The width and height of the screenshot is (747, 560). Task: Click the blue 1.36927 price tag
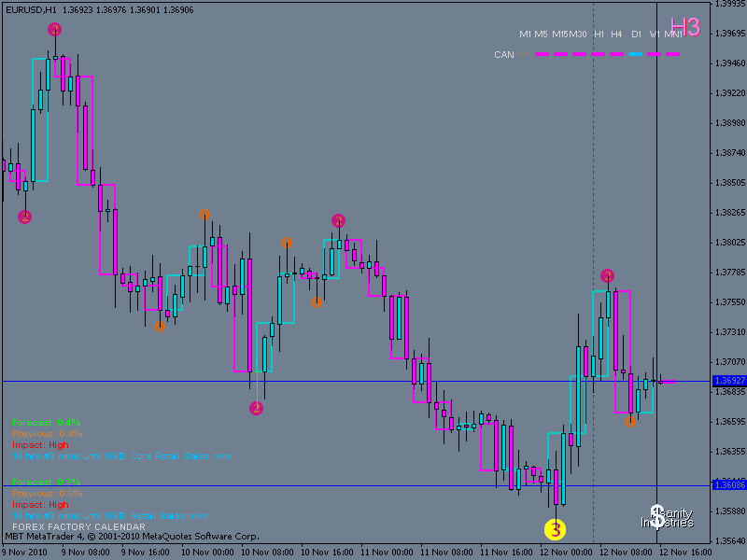coord(729,381)
